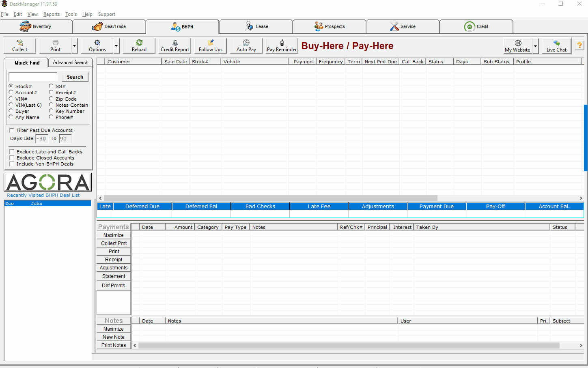Select the VIN# search radio button
The height and width of the screenshot is (368, 588).
[11, 99]
